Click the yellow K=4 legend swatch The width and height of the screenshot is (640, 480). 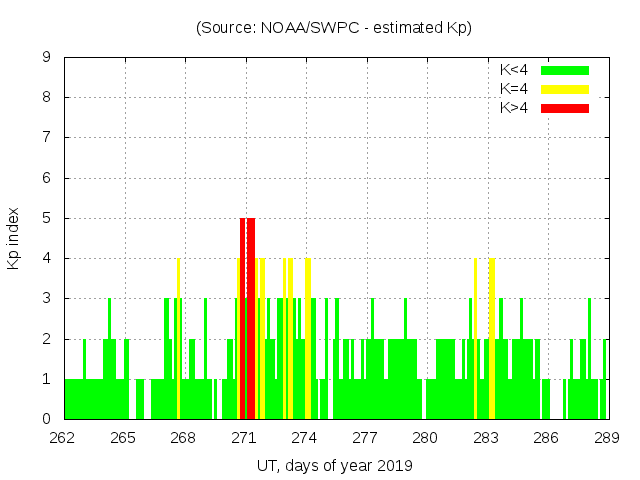tap(565, 89)
